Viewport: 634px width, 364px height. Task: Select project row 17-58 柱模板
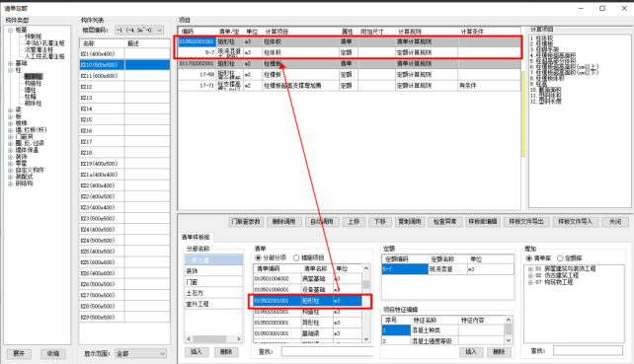point(350,75)
